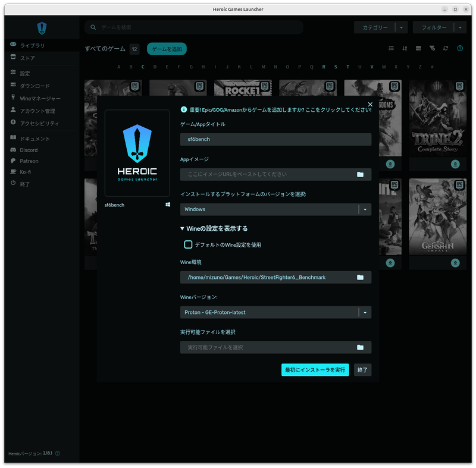The image size is (476, 468).
Task: Click the Add Game button
Action: 167,49
